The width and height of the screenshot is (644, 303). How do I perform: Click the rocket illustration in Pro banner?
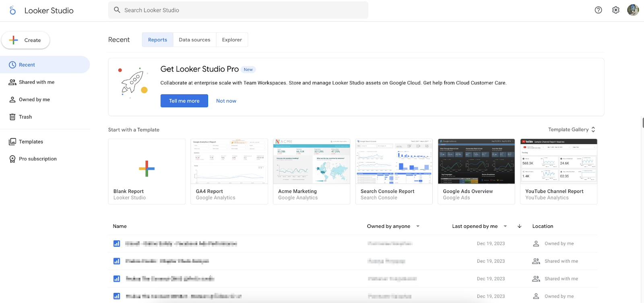(x=133, y=82)
